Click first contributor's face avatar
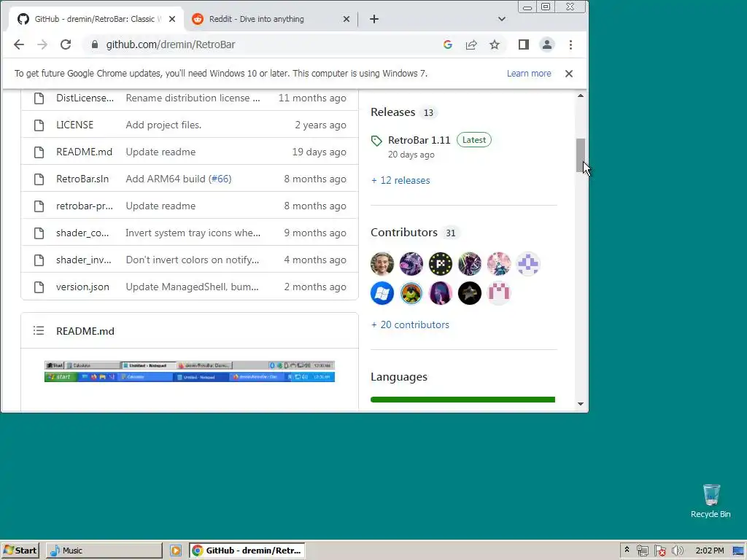Image resolution: width=747 pixels, height=560 pixels. [x=382, y=264]
